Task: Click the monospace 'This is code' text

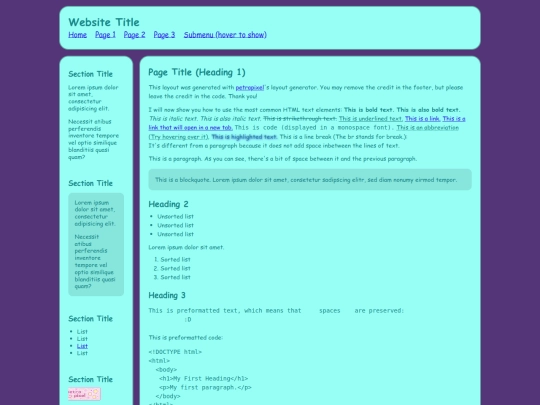Action: (x=314, y=127)
